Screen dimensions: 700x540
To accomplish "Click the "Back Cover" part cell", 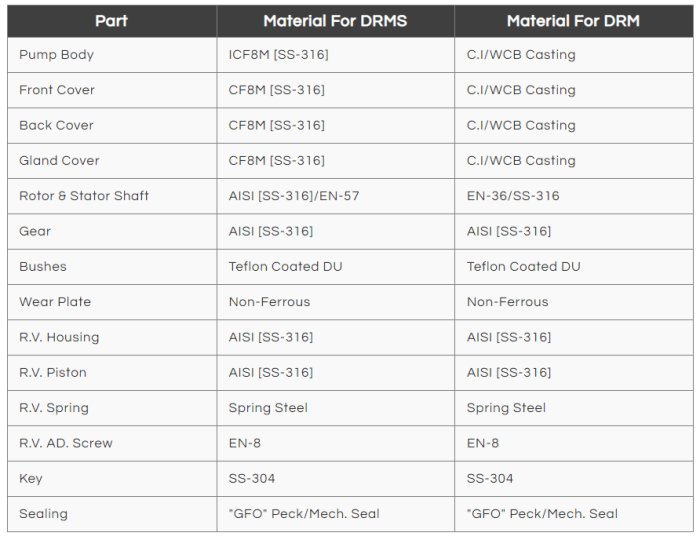I will 57,125.
